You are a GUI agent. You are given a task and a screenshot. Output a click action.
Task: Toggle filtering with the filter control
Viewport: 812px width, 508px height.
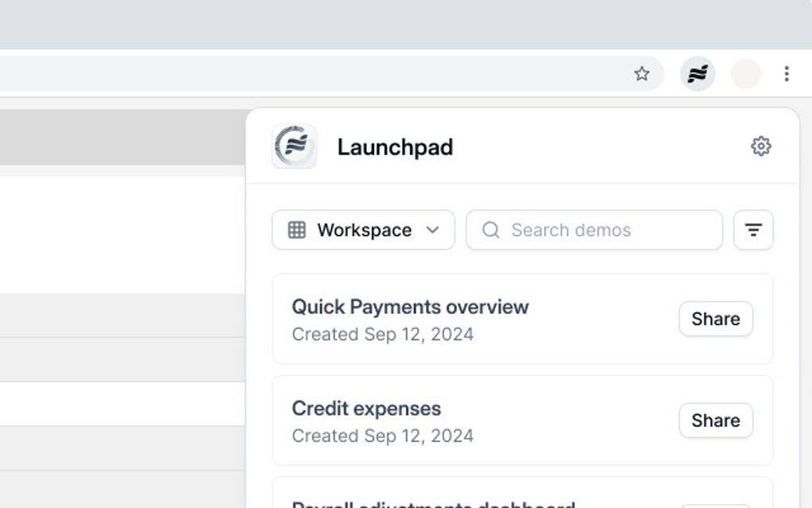coord(753,230)
